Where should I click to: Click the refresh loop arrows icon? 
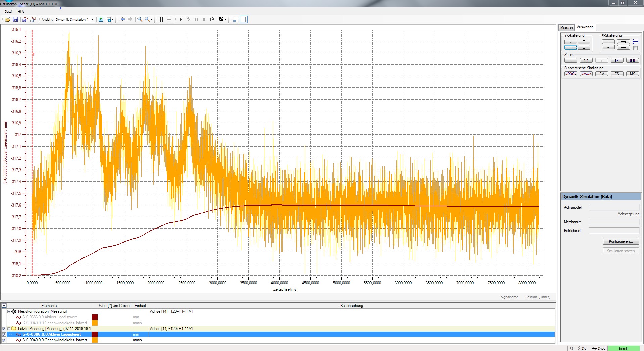(212, 19)
